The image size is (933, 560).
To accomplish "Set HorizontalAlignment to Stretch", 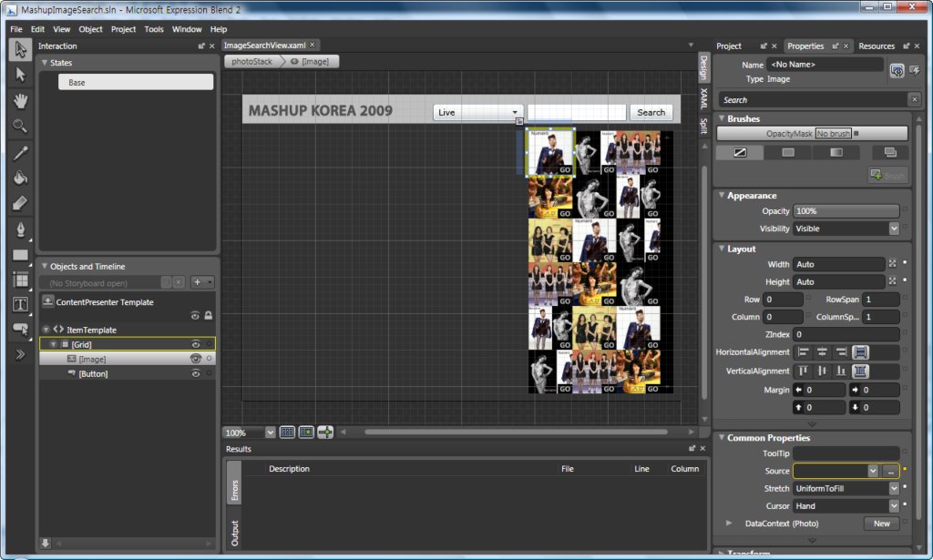I will pyautogui.click(x=860, y=351).
